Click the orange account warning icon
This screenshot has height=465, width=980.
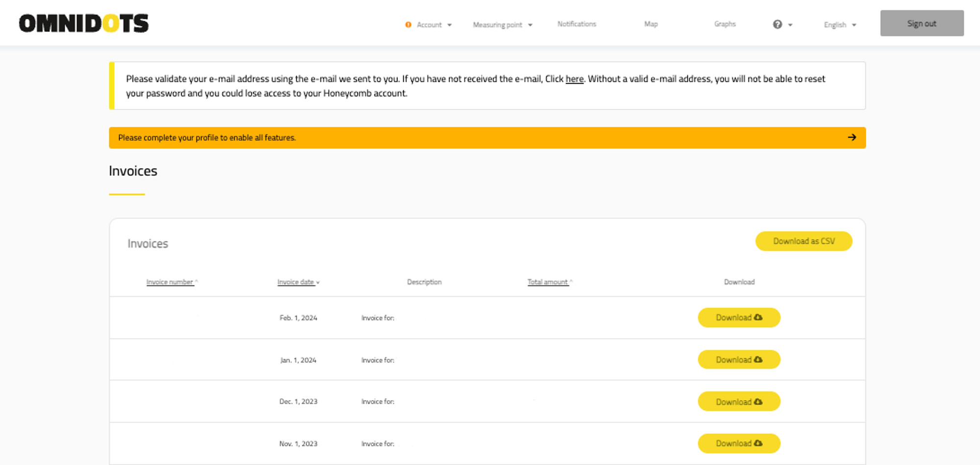click(x=408, y=24)
